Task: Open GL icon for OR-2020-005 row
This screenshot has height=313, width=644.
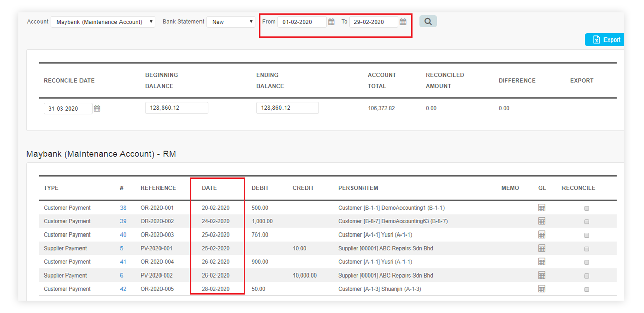Action: (542, 289)
